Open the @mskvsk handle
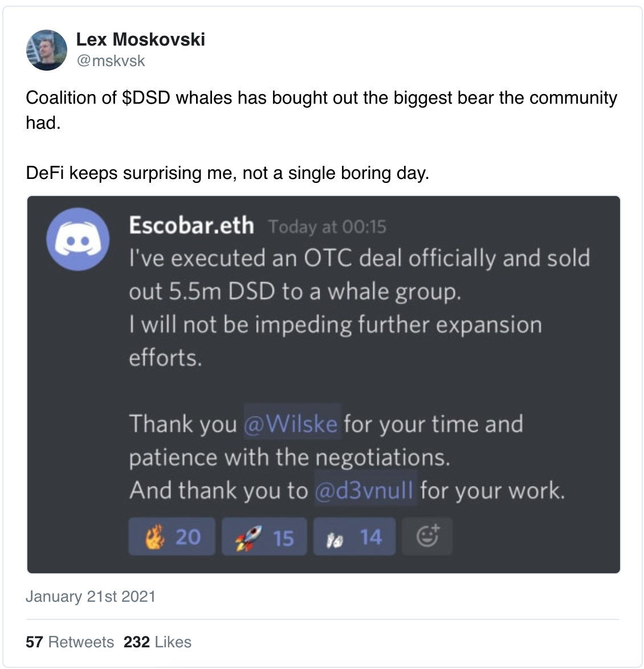Image resolution: width=644 pixels, height=669 pixels. pyautogui.click(x=111, y=60)
